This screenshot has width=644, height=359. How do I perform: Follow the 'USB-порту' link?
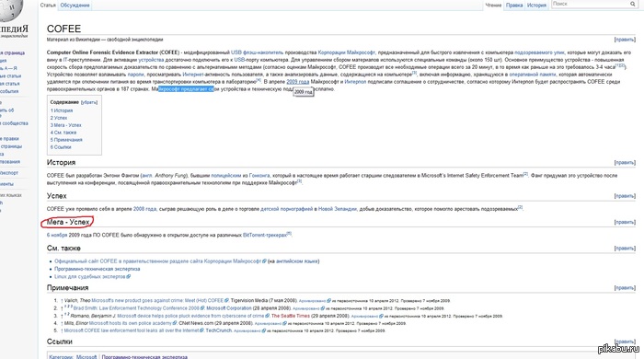[245, 60]
